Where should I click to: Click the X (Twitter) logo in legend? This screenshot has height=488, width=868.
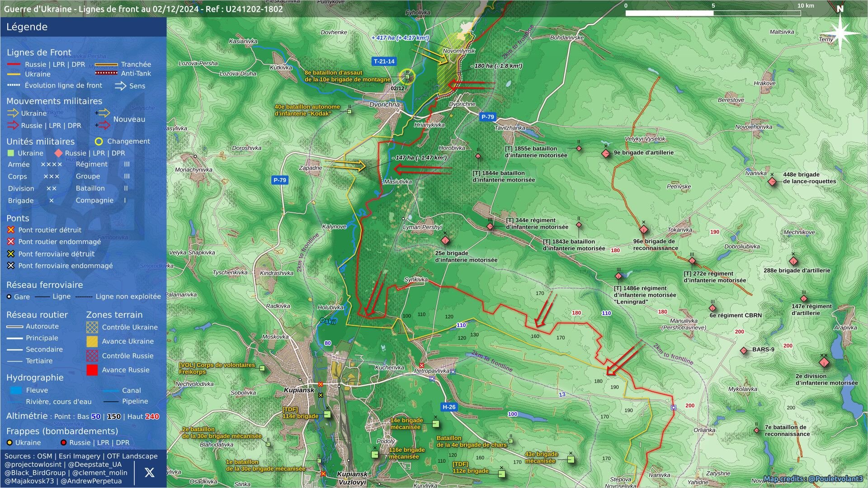149,472
